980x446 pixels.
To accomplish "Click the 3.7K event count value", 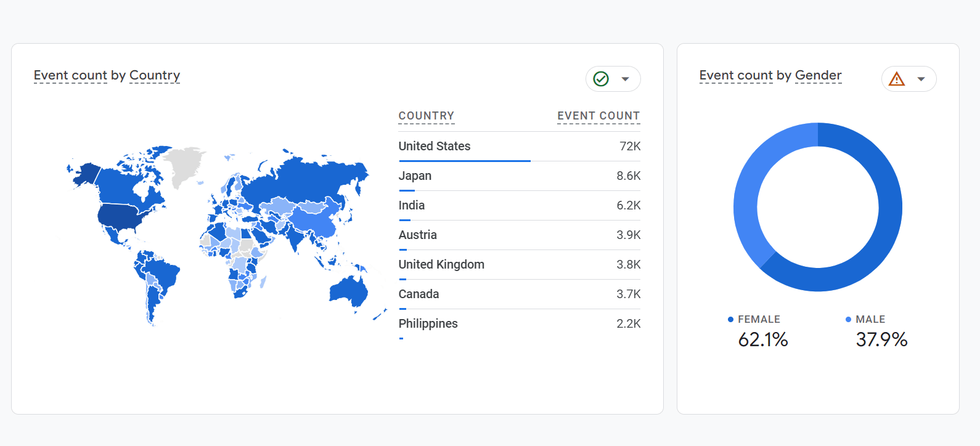I will click(x=629, y=294).
